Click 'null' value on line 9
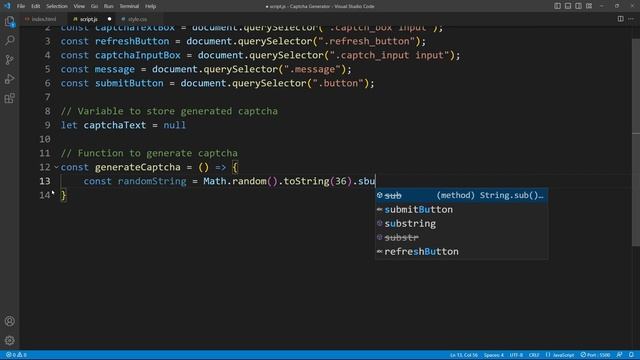 [175, 125]
